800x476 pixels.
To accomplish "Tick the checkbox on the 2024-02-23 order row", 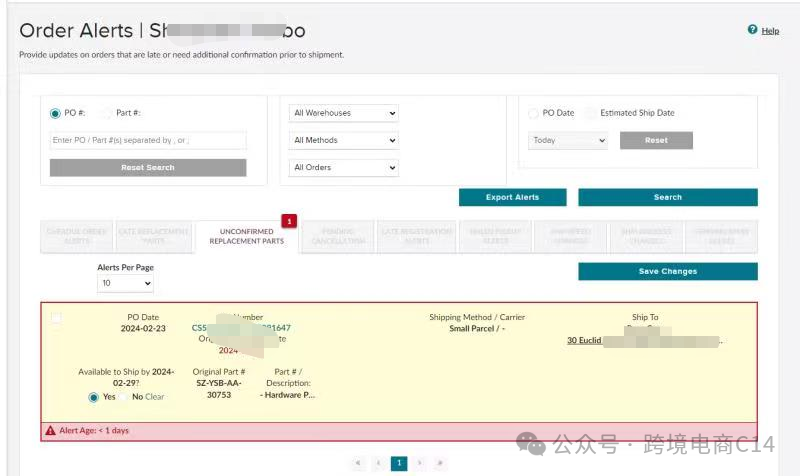I will (x=56, y=318).
